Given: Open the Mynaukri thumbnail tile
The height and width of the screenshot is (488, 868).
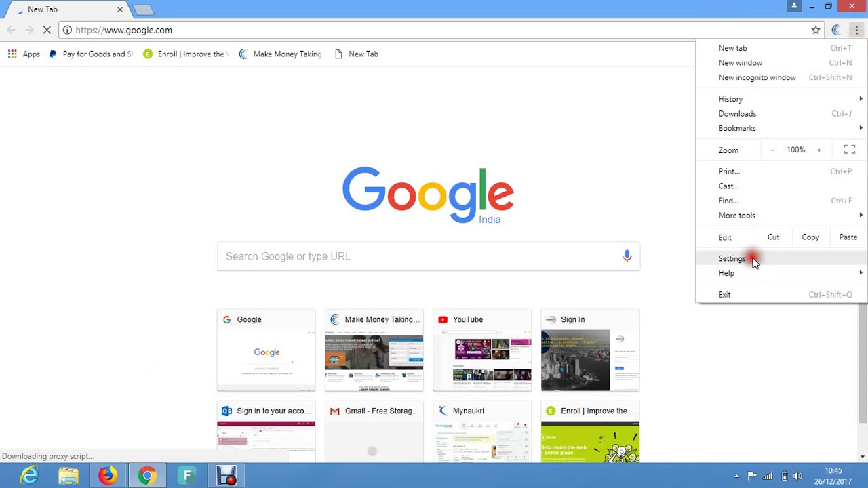Looking at the screenshot, I should click(482, 431).
